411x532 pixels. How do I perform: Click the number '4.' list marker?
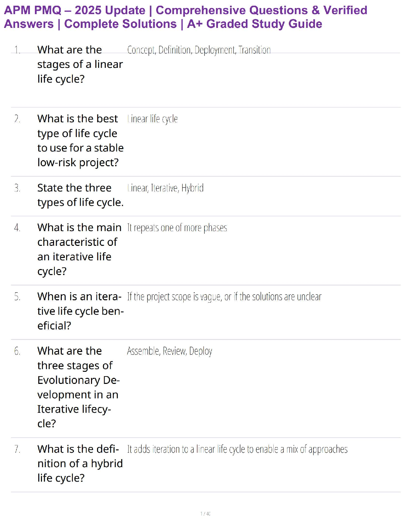pyautogui.click(x=17, y=228)
